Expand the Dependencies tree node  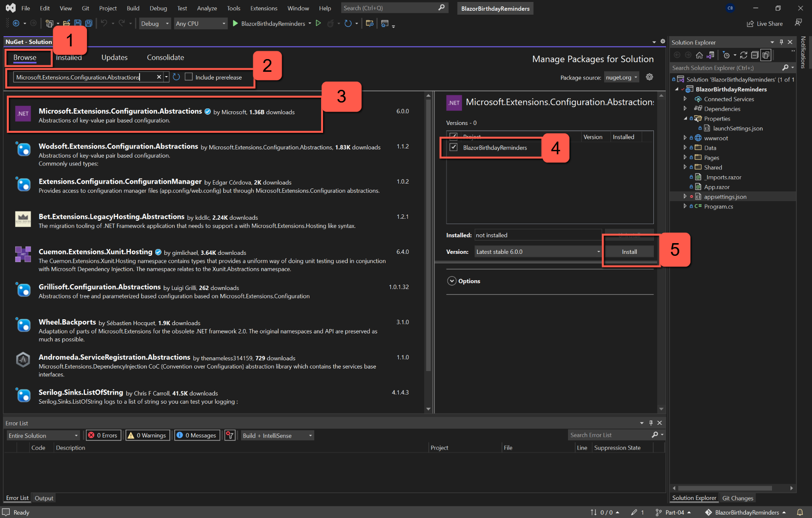pos(685,109)
